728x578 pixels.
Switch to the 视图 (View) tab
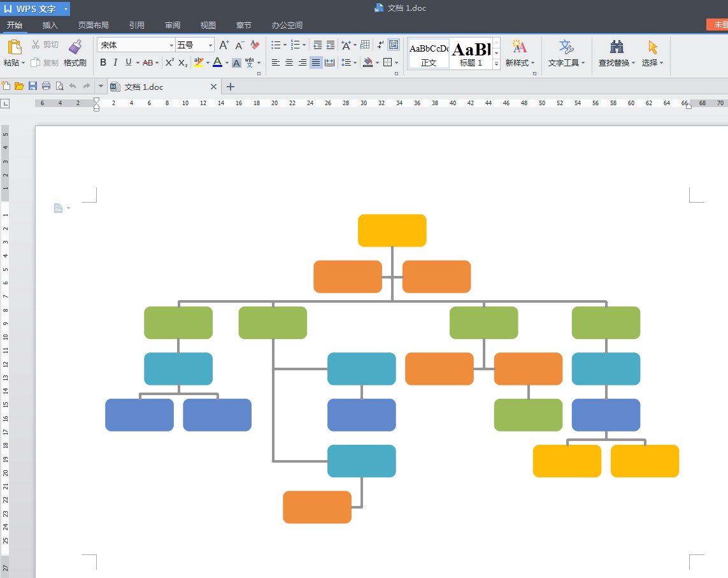[x=208, y=25]
